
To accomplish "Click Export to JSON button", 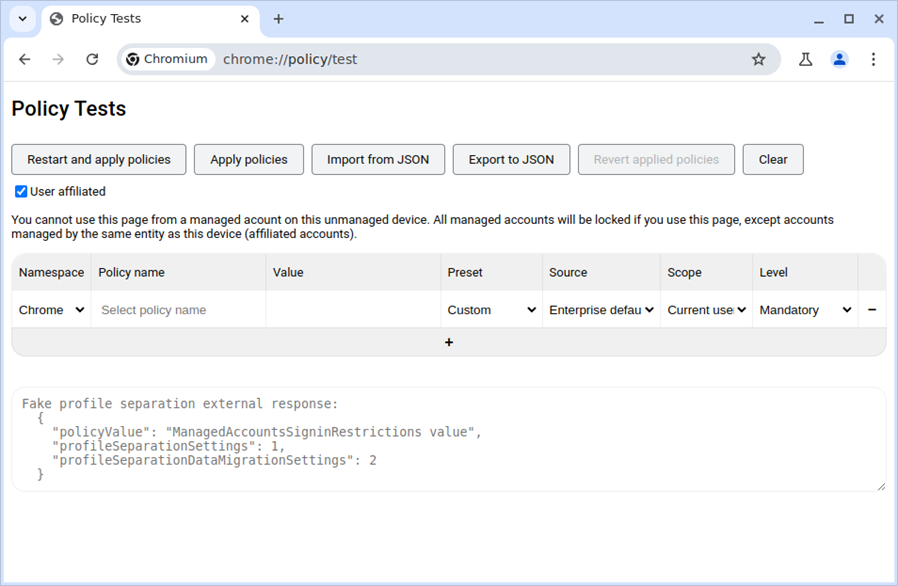I will point(511,159).
